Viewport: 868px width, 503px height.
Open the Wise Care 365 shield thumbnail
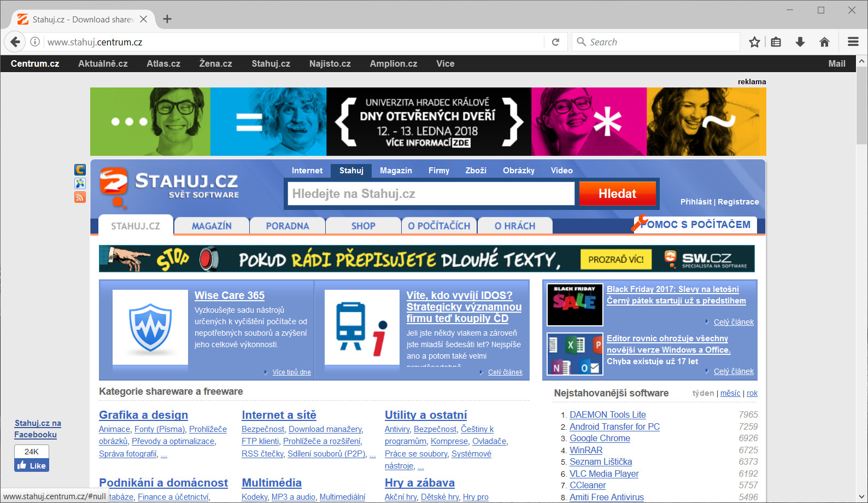pos(150,327)
